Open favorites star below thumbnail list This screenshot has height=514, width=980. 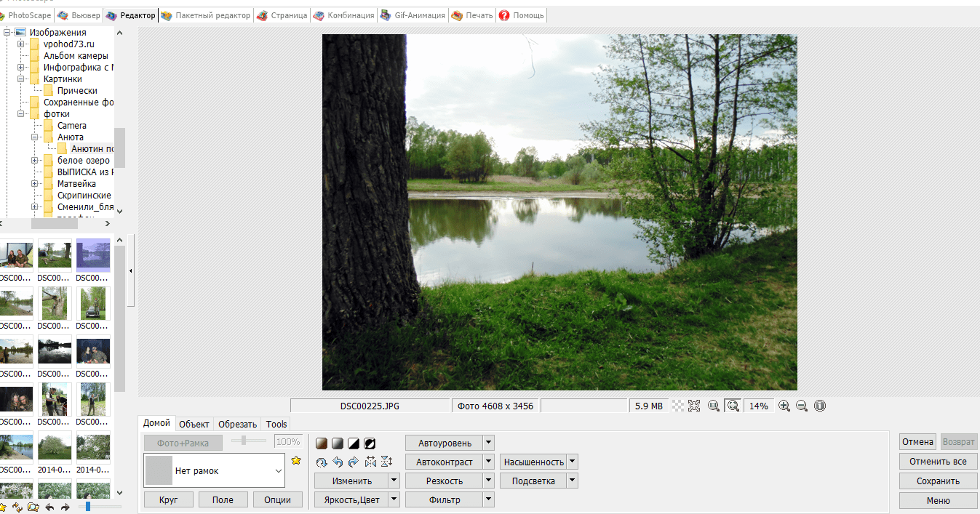coord(3,507)
